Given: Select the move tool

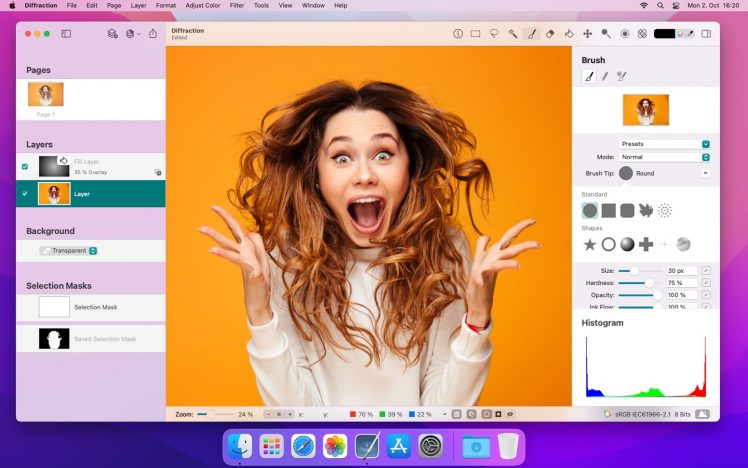Looking at the screenshot, I should (587, 33).
